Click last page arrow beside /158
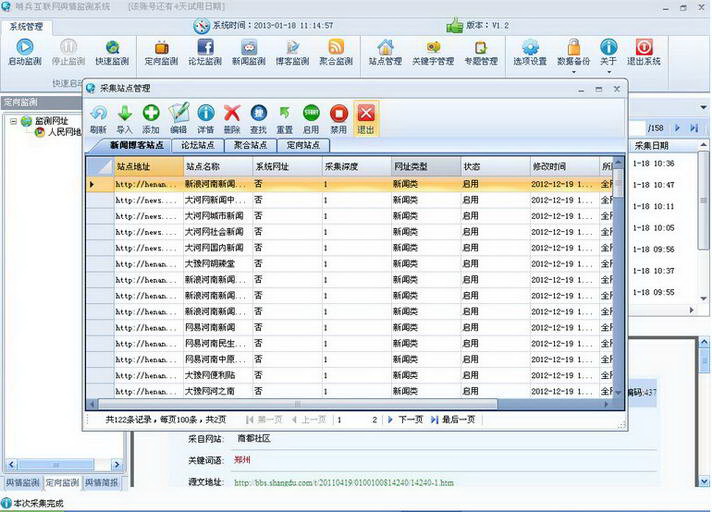 click(x=694, y=128)
